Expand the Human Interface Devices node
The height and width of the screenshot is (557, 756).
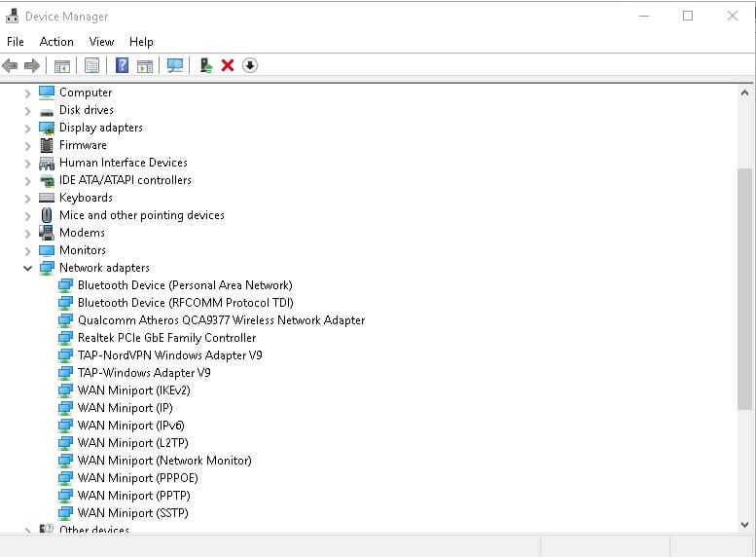tap(27, 164)
